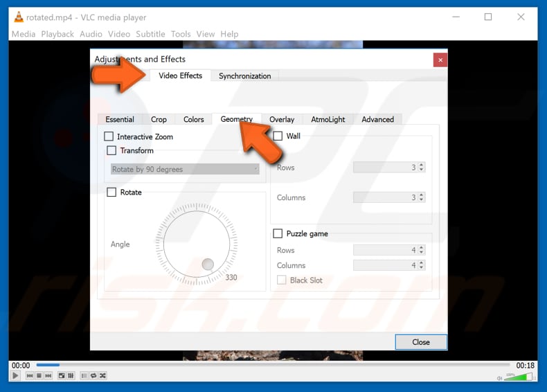547x392 pixels.
Task: Show the playlist panel icon
Action: [84, 375]
